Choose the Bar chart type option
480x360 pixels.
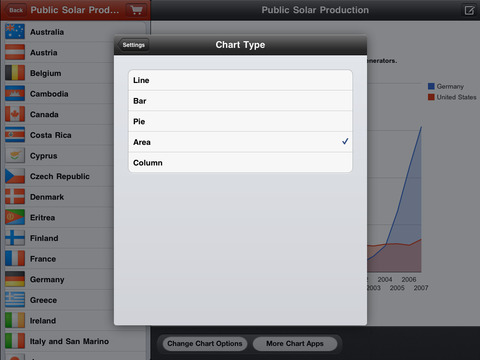tap(240, 101)
